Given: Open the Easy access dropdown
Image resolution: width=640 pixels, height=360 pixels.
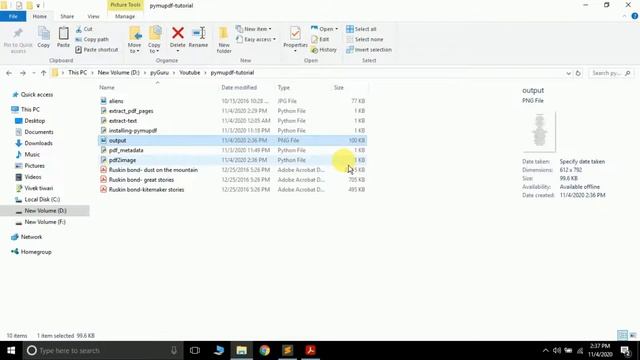Looking at the screenshot, I should click(256, 39).
